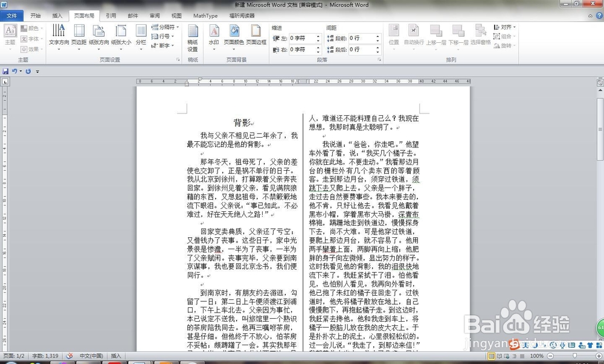Switch to full screen reading view

pos(498,356)
